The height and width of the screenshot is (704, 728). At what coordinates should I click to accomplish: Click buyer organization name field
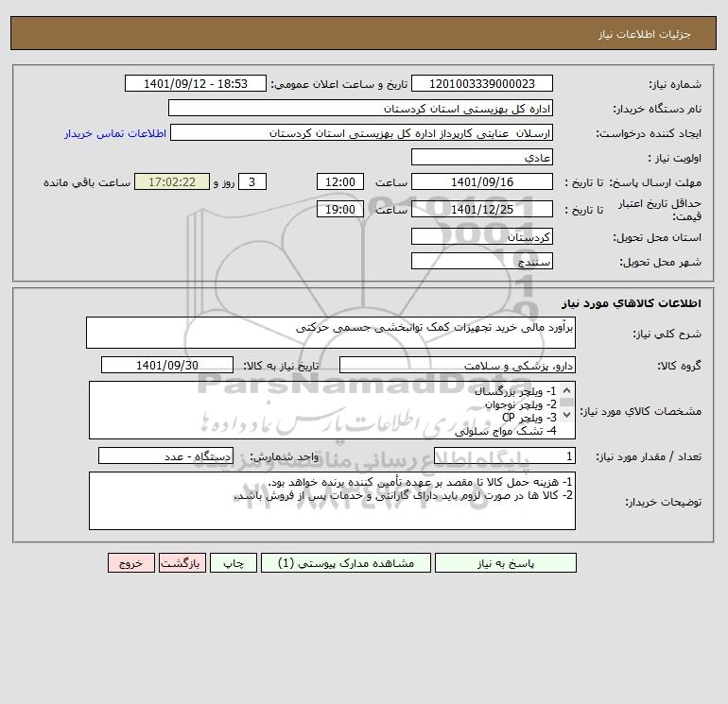pyautogui.click(x=360, y=108)
